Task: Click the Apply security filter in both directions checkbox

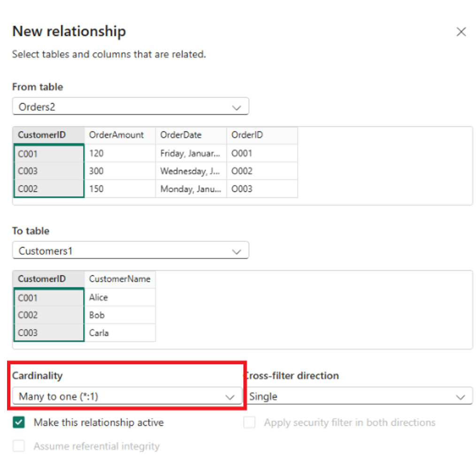Action: (x=249, y=422)
